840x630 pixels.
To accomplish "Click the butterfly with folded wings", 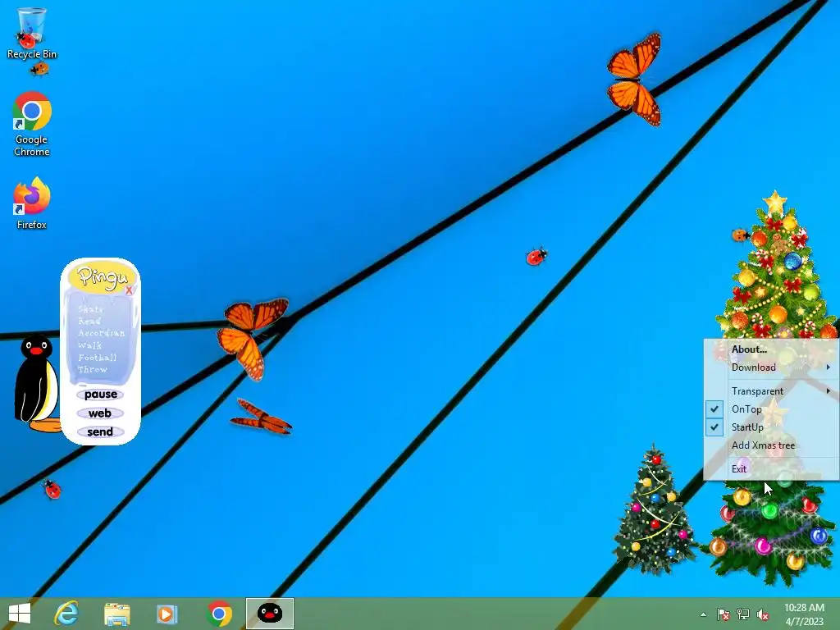I will click(262, 417).
